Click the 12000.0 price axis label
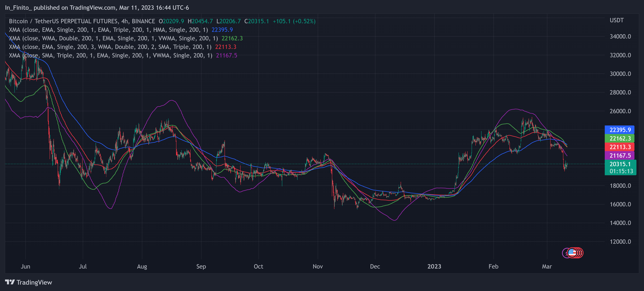The width and height of the screenshot is (644, 291). tap(620, 242)
